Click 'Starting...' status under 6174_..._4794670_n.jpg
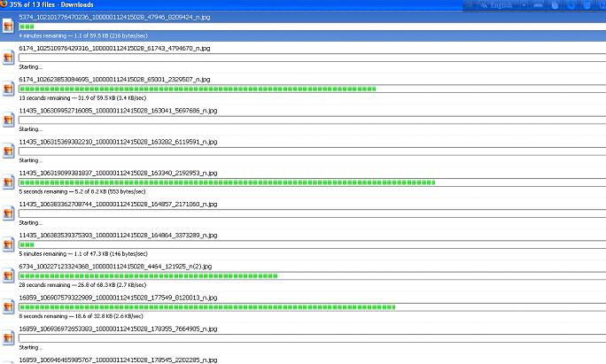The height and width of the screenshot is (364, 606). point(30,66)
